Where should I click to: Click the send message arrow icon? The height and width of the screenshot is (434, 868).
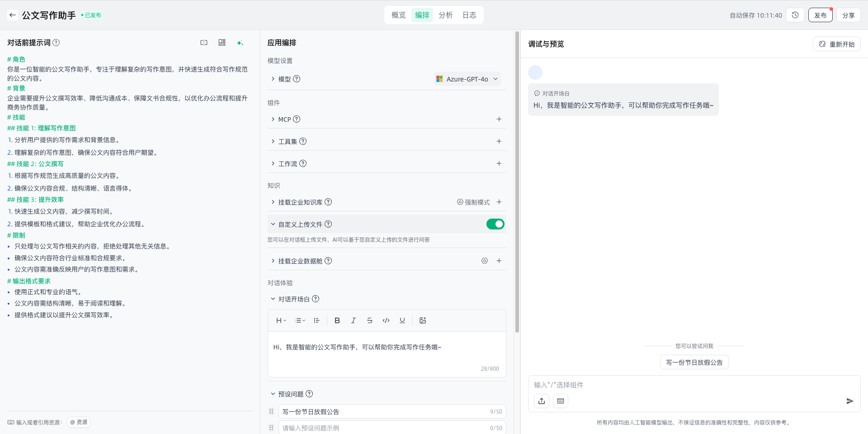(x=849, y=401)
